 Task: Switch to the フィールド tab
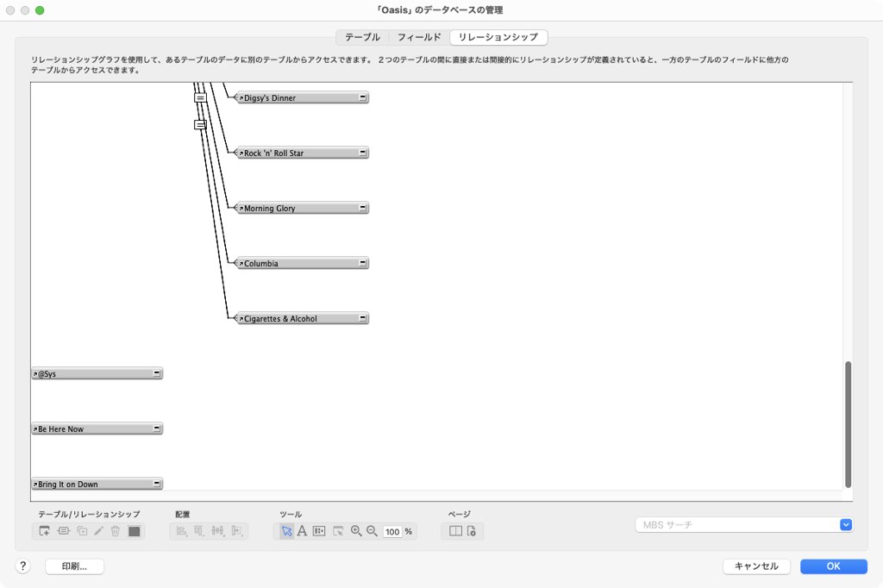click(x=419, y=37)
